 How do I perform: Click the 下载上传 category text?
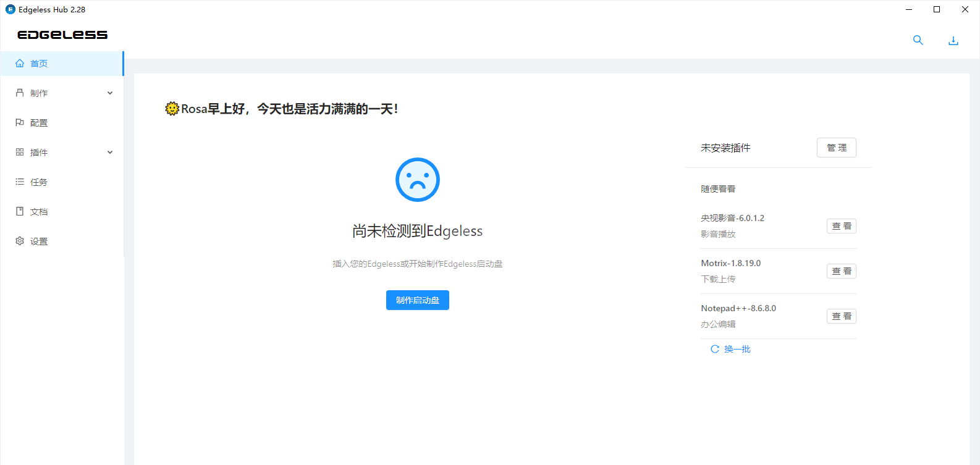coord(718,279)
